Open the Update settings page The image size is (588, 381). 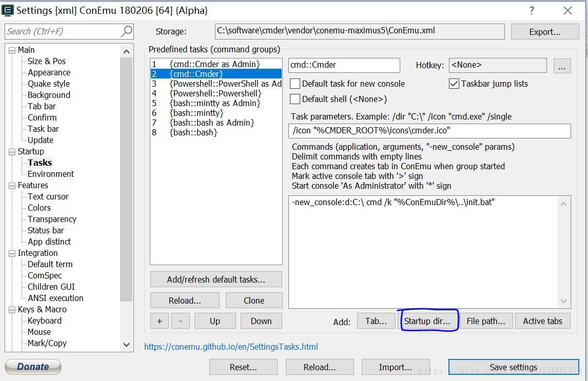pos(41,140)
